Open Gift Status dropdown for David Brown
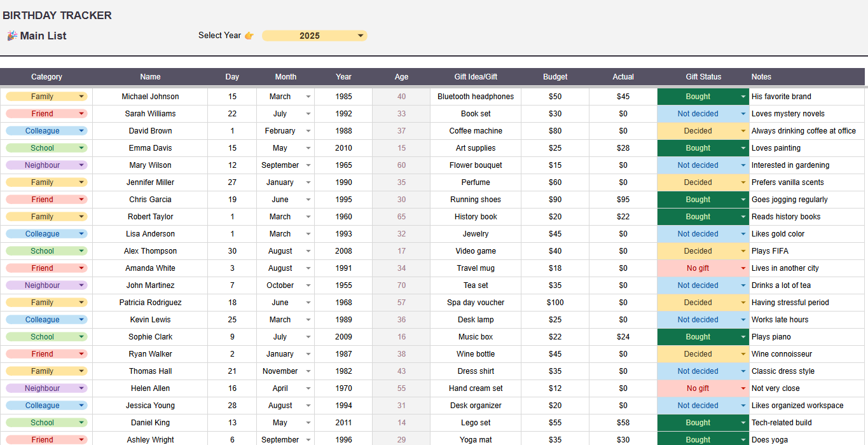This screenshot has height=445, width=868. point(743,131)
